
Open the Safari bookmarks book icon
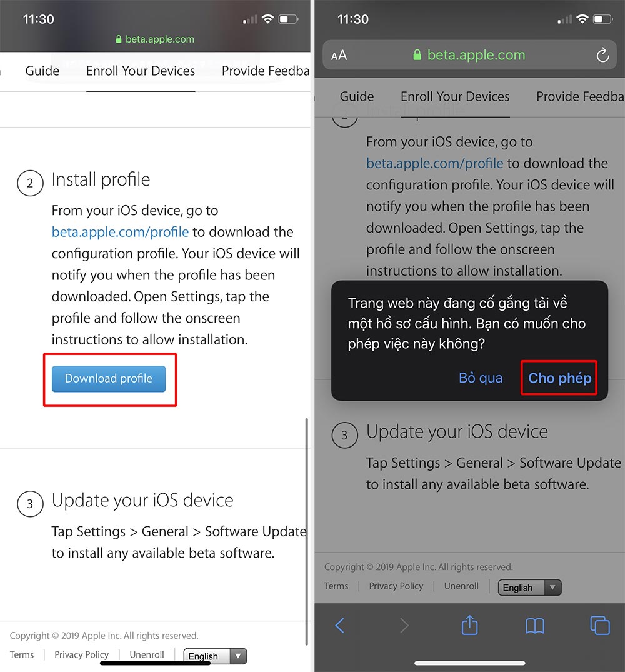point(534,626)
